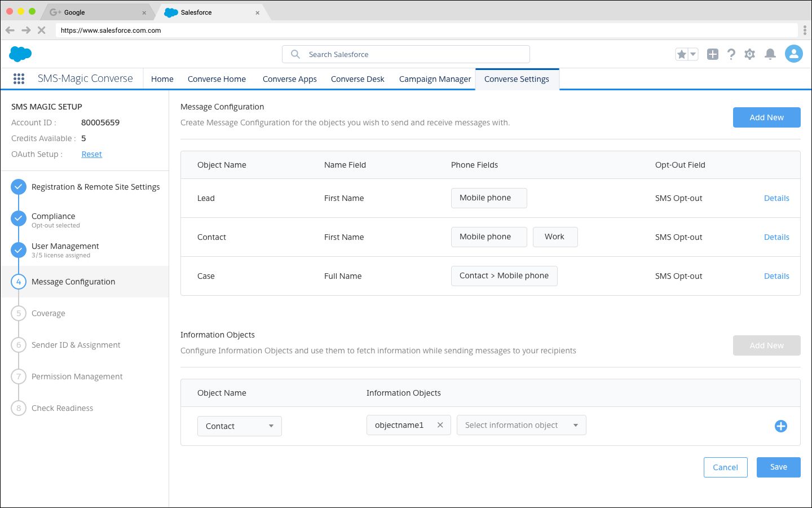Select the Converse Settings tab
Viewport: 812px width, 508px height.
[517, 79]
